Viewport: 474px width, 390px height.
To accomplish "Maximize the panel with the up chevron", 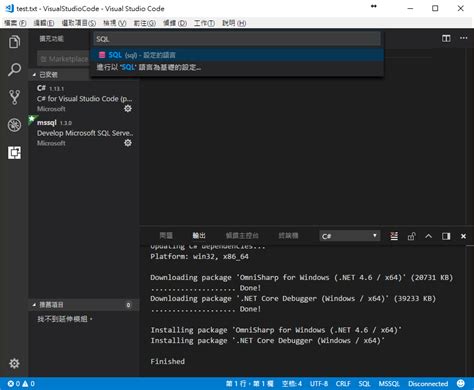I will click(429, 236).
